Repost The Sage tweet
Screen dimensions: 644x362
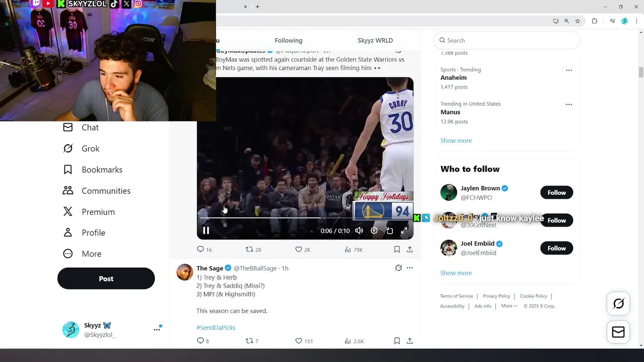click(252, 341)
